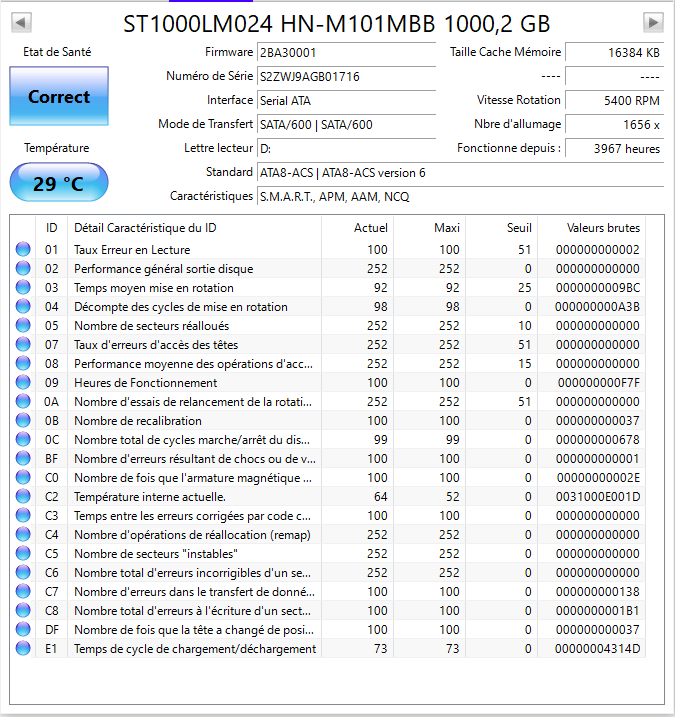Click raw value 000000000F7F
675x717 pixels.
coord(599,383)
